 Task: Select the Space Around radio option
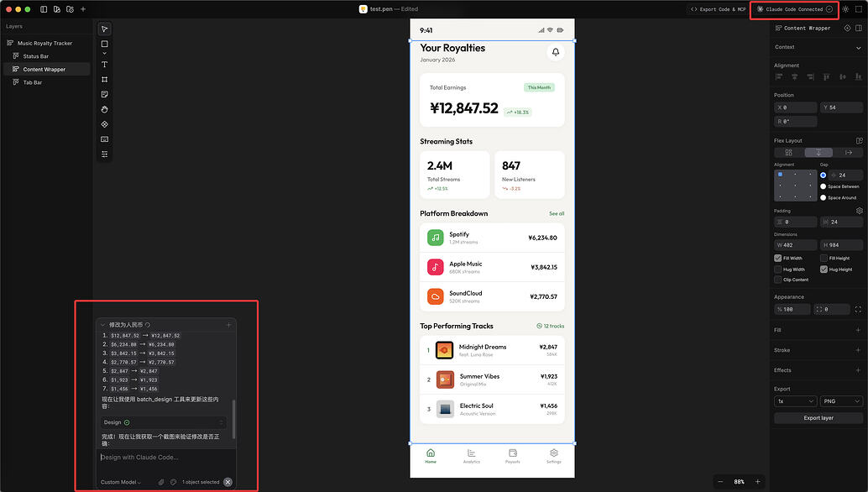[x=824, y=197]
